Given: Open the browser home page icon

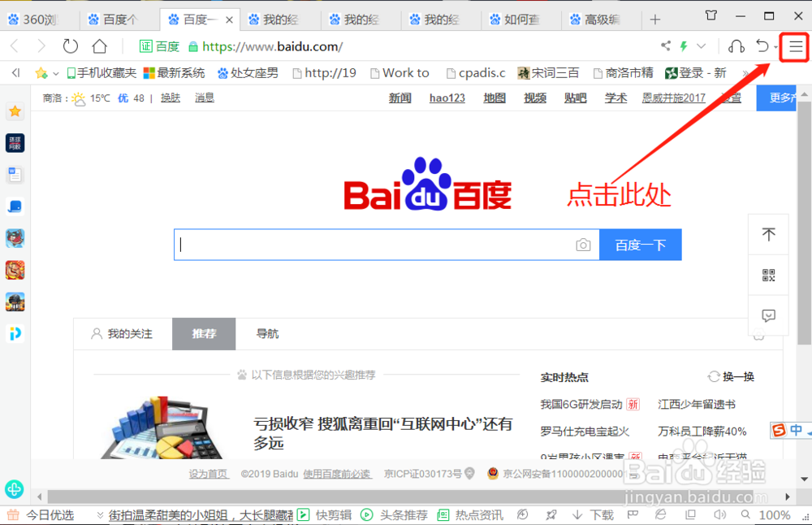Looking at the screenshot, I should [x=99, y=46].
